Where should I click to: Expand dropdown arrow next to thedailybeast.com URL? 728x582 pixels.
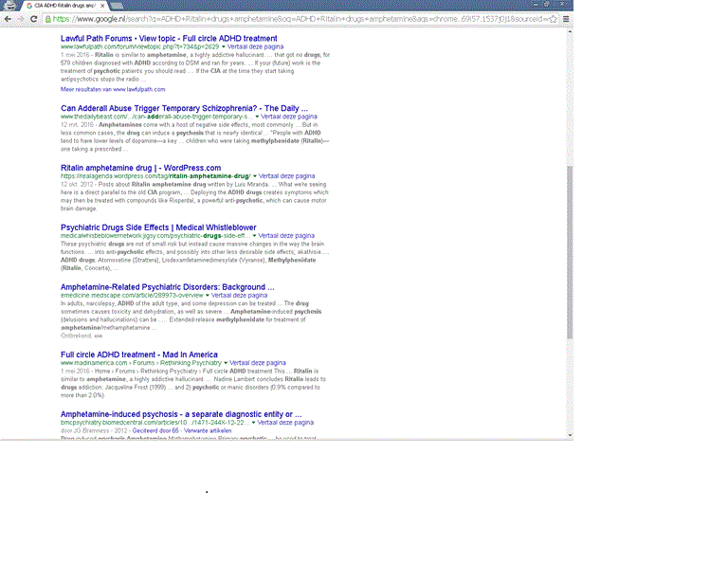(257, 117)
